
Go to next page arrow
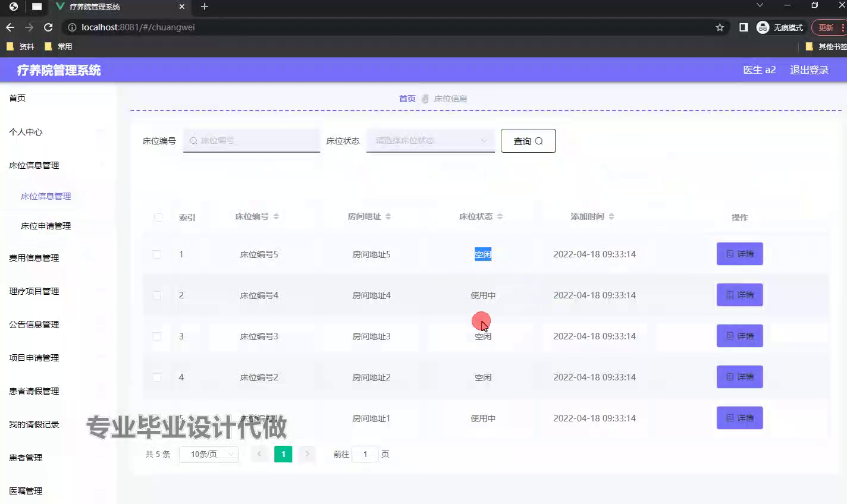point(307,454)
